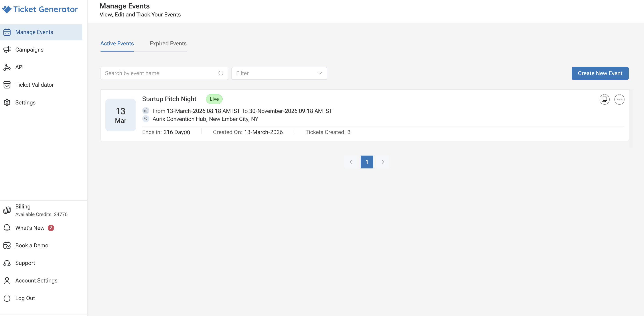Go to the next page arrow

click(383, 162)
